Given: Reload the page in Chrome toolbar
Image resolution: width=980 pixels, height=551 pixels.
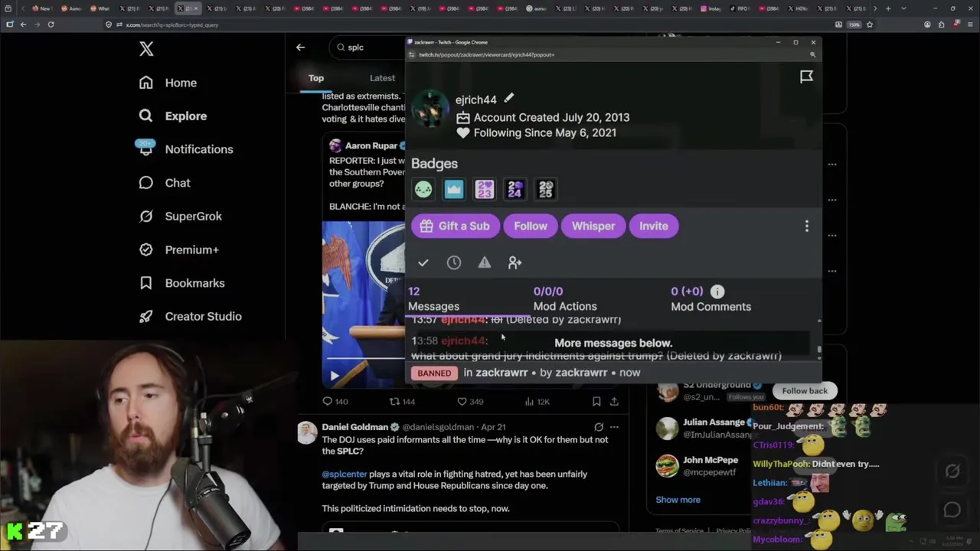Looking at the screenshot, I should [x=51, y=24].
